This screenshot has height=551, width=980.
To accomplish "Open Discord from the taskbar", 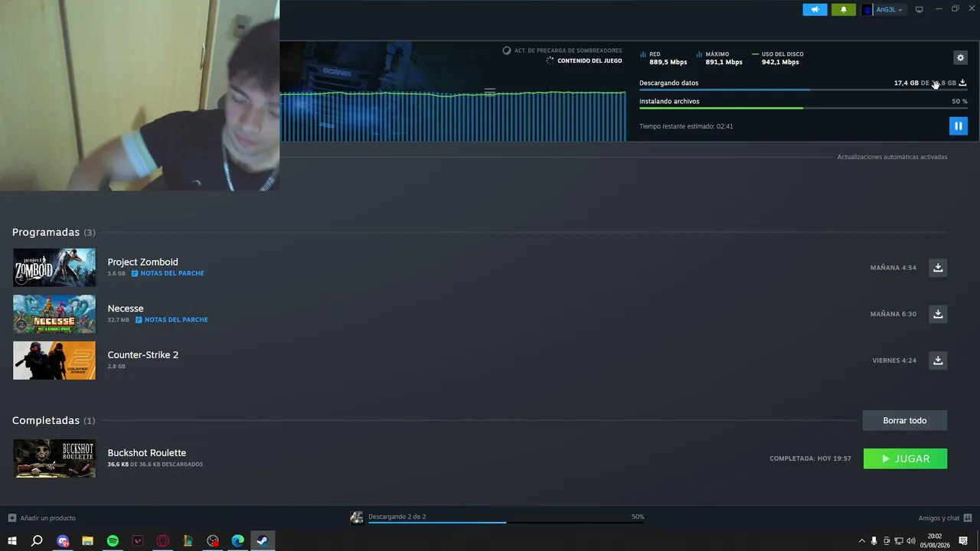I will point(63,541).
